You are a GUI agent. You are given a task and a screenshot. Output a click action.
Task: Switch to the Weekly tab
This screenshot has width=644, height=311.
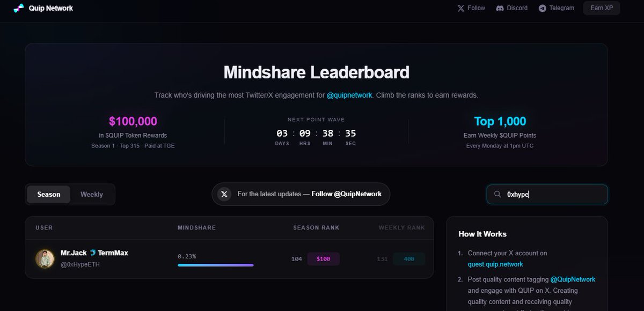point(92,194)
